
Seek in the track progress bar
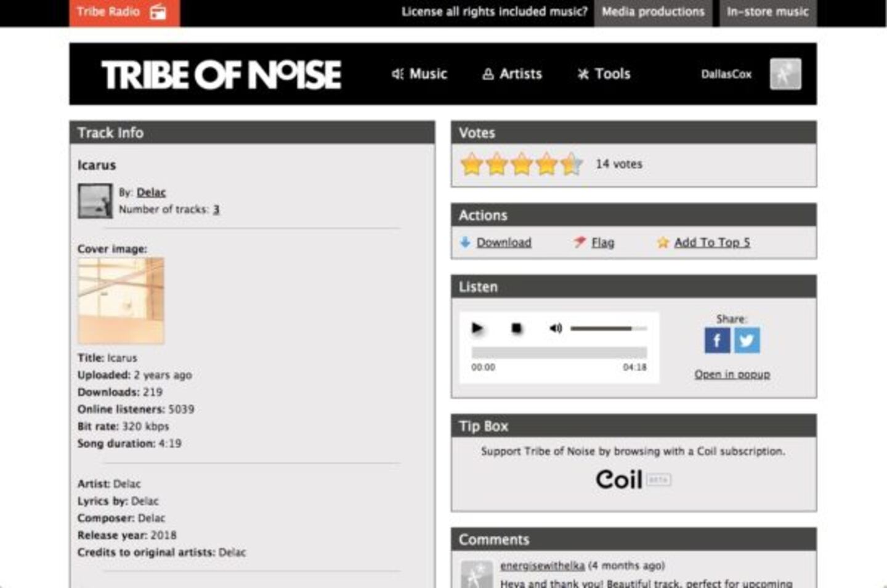tap(559, 352)
